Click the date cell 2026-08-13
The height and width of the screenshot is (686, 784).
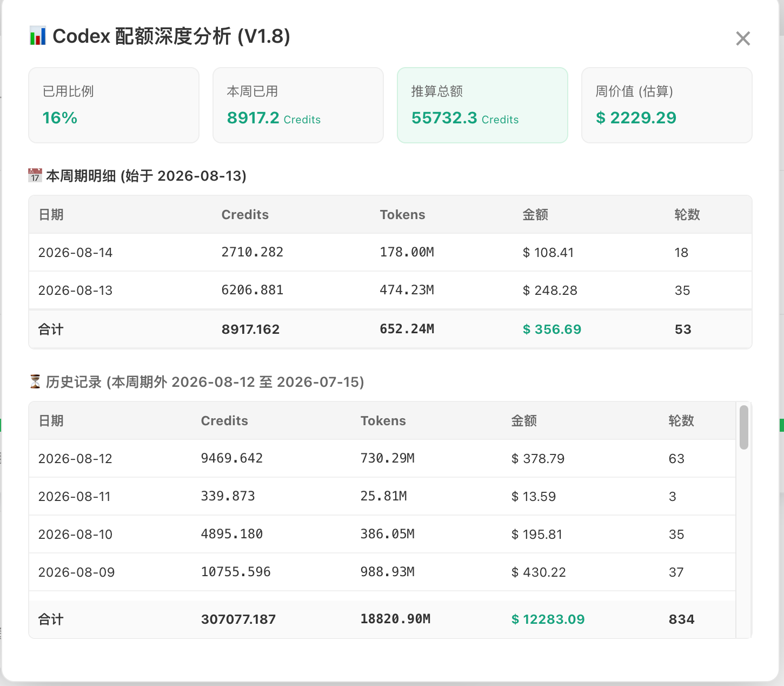(x=75, y=291)
